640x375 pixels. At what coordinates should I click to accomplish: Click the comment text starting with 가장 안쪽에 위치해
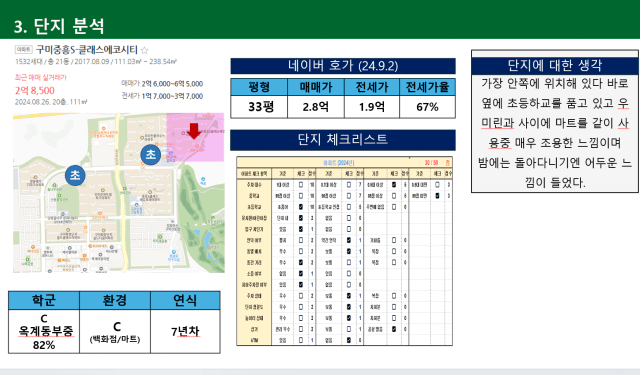tap(555, 133)
